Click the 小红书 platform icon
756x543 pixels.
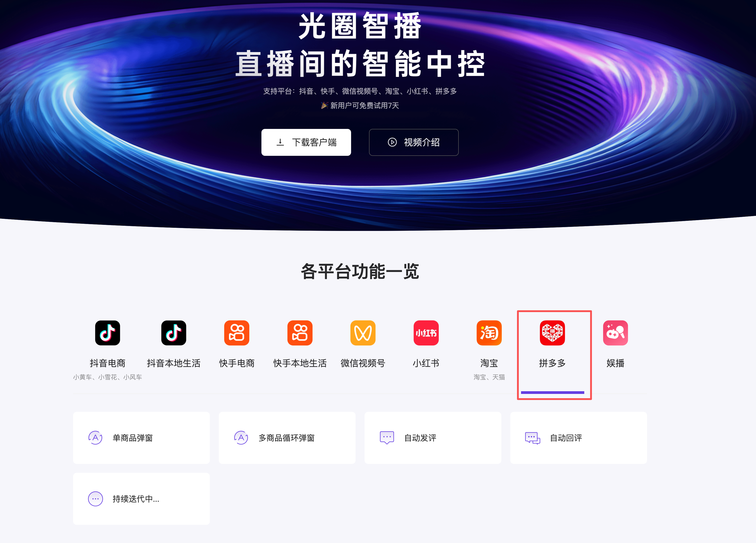(x=426, y=333)
